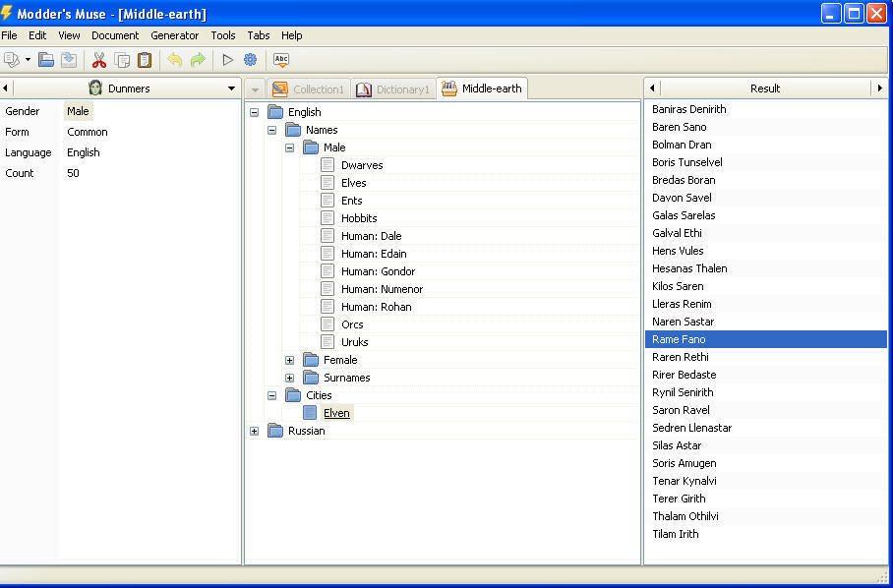The width and height of the screenshot is (893, 588).
Task: Select Human: Rohan tree item
Action: [x=376, y=306]
